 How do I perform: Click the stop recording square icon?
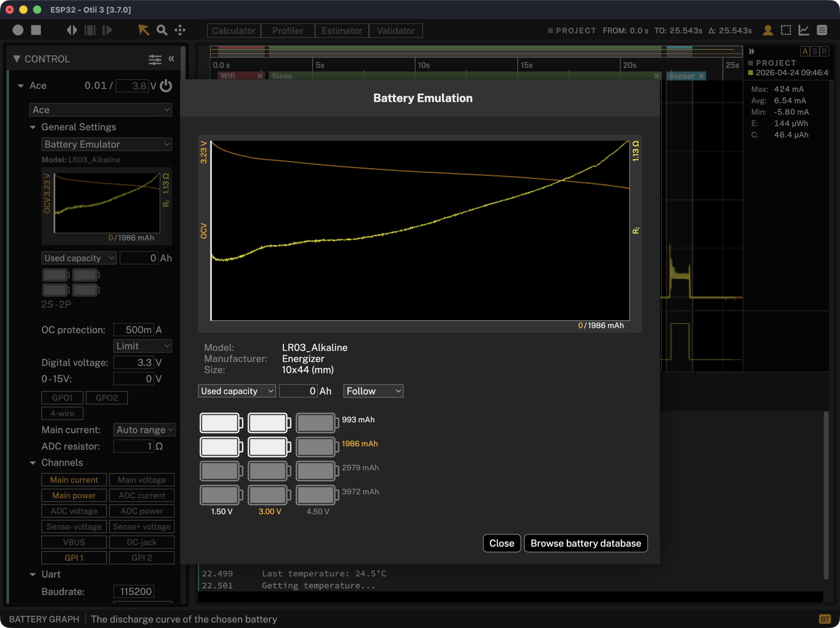click(36, 30)
